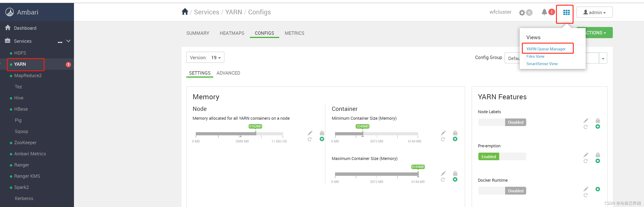
Task: Open the admin user menu
Action: coord(594,12)
